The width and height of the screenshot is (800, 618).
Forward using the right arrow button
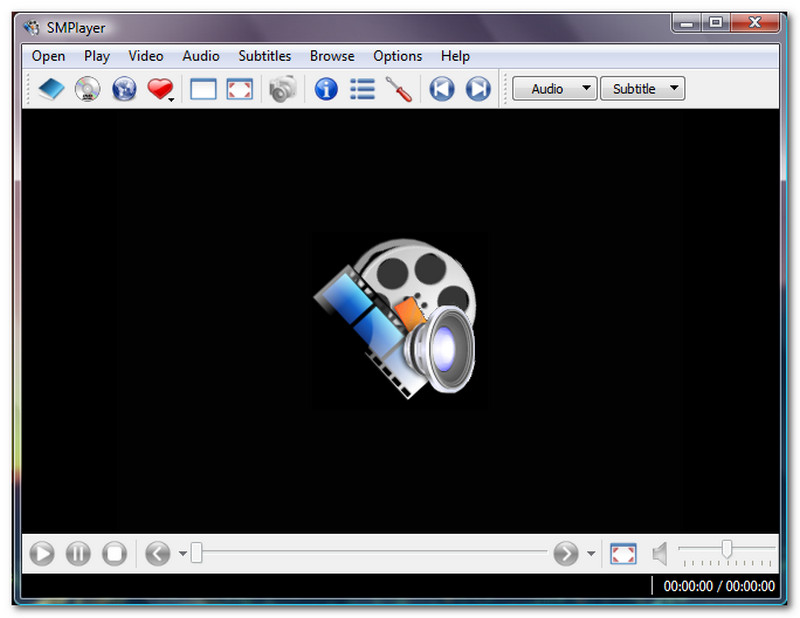(566, 553)
